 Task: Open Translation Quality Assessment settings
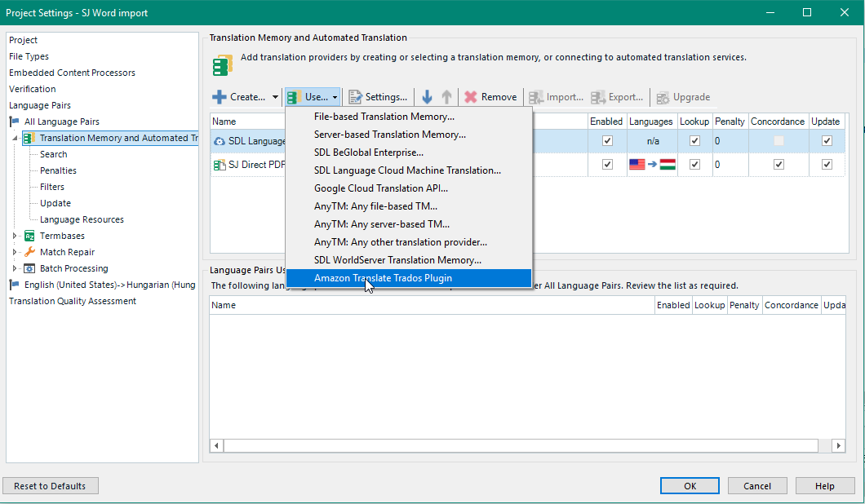[73, 301]
